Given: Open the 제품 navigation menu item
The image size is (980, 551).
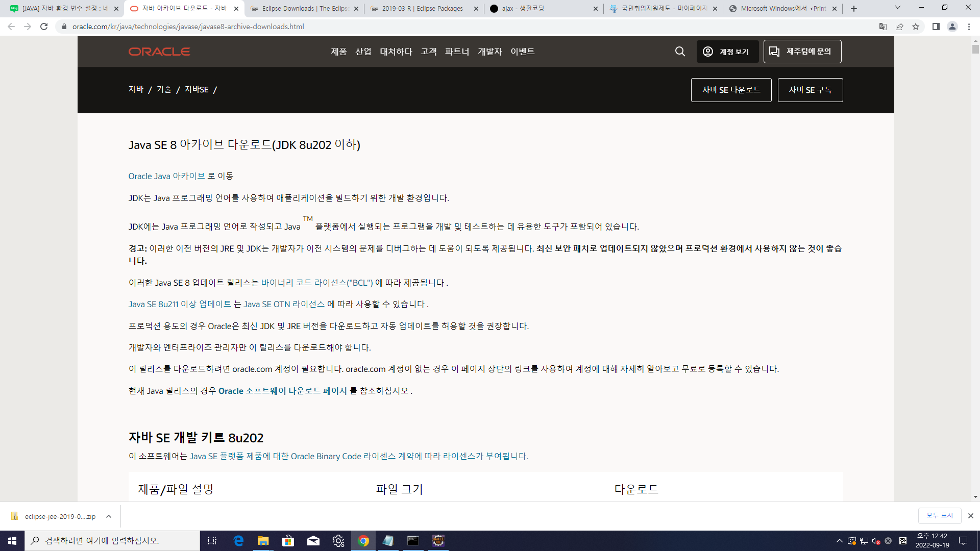Looking at the screenshot, I should [x=338, y=52].
